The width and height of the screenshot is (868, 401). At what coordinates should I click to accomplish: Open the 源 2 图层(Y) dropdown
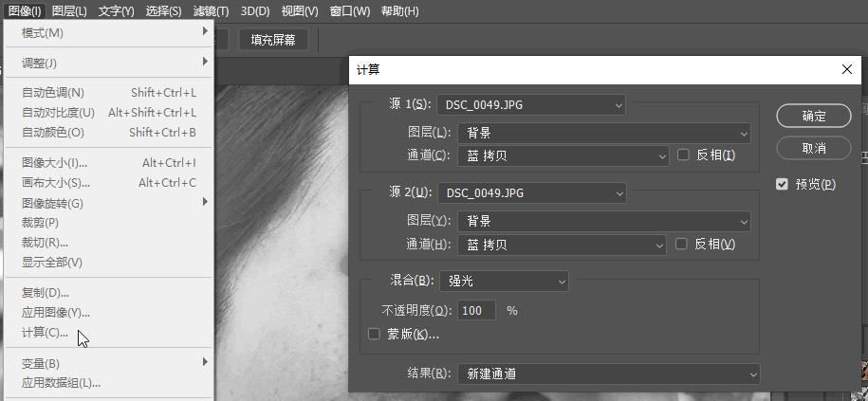[604, 221]
